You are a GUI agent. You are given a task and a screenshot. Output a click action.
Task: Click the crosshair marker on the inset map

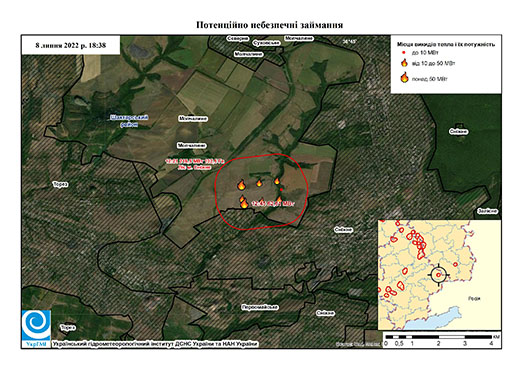(x=438, y=274)
